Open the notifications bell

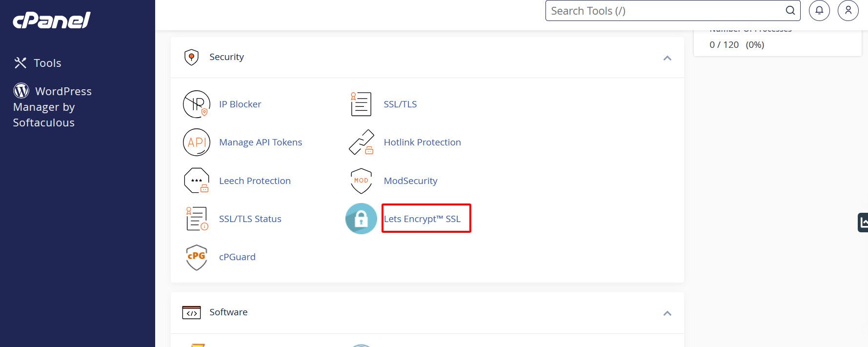[819, 10]
